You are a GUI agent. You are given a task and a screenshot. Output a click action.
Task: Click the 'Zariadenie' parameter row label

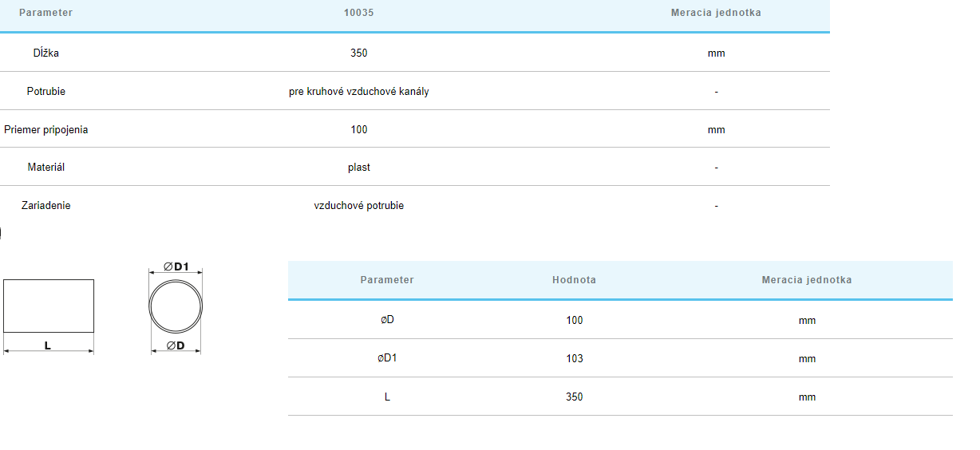point(46,206)
